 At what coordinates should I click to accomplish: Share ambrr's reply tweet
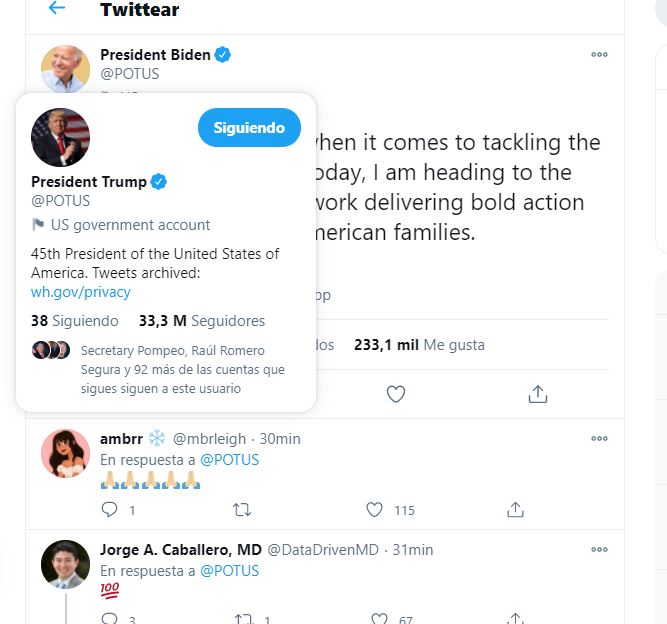[515, 510]
